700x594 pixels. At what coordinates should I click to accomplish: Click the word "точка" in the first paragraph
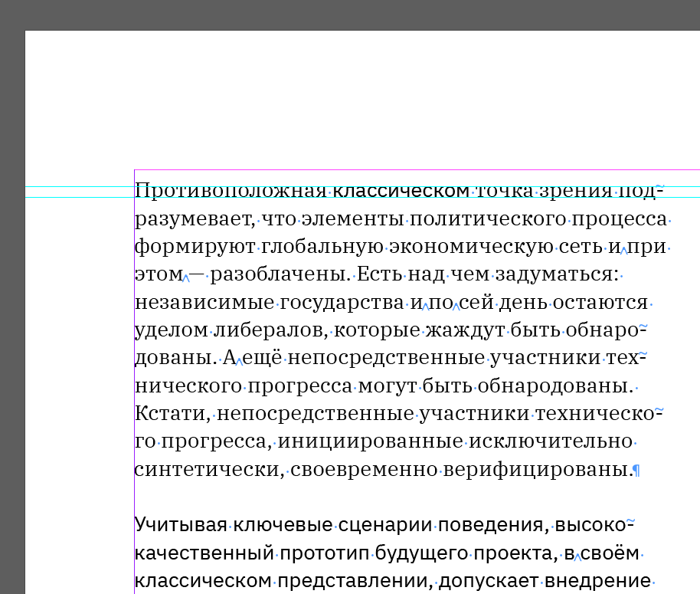[x=505, y=191]
